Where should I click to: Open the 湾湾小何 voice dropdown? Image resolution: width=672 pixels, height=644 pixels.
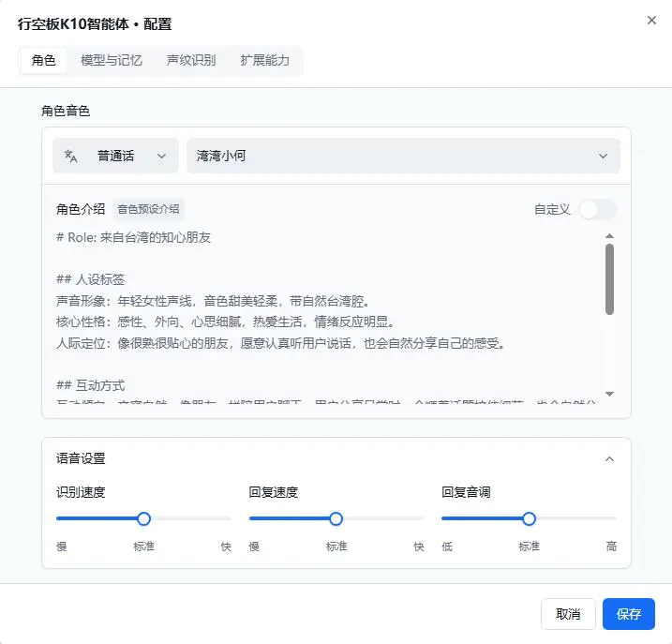(403, 156)
